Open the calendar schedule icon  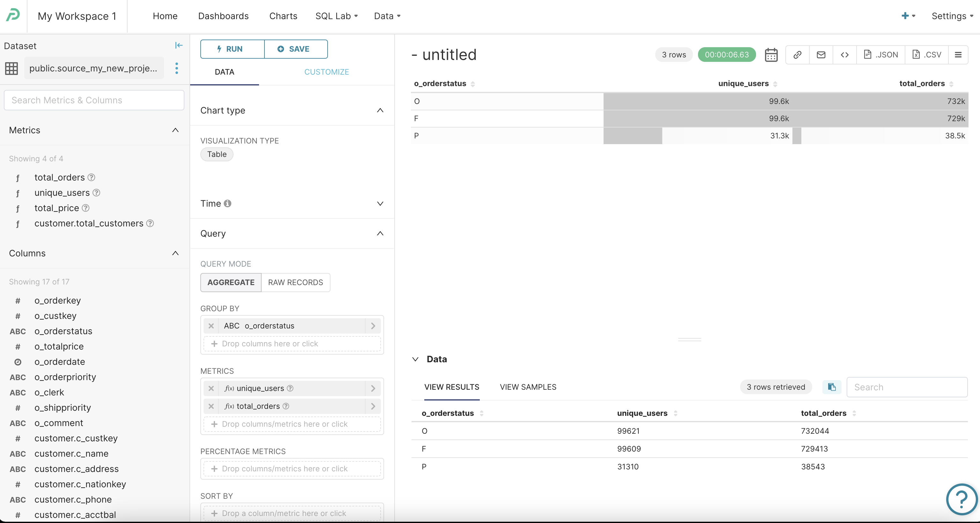pyautogui.click(x=771, y=55)
